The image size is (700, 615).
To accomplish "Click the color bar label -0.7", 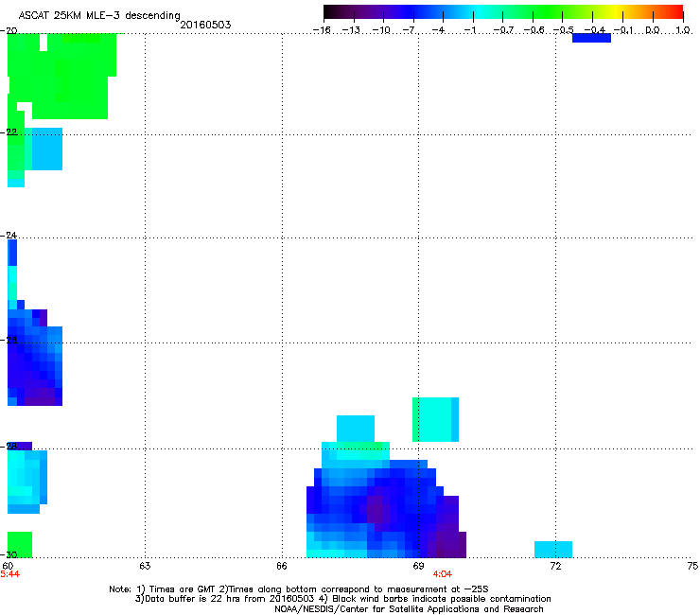I will [503, 30].
